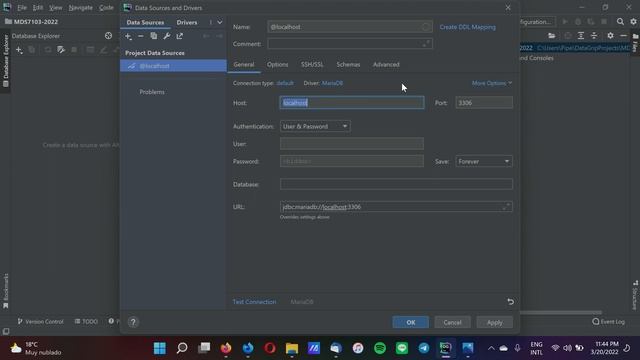Open settings gear in right panel
640x360 pixels.
[610, 36]
